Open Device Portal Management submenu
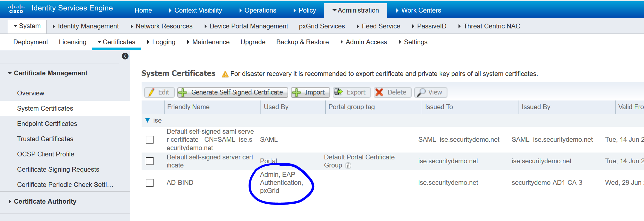644x221 pixels. click(x=246, y=26)
